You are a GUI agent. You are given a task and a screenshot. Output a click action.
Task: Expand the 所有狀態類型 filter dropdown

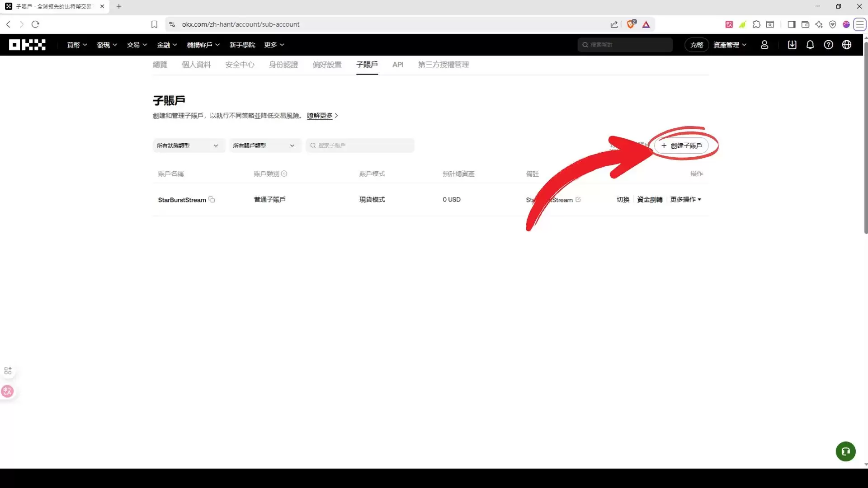188,145
